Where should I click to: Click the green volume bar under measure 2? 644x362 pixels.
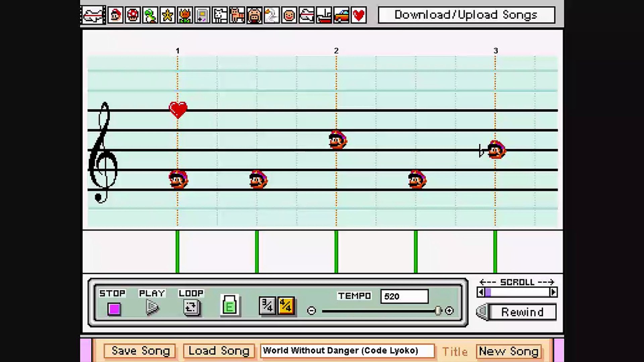pos(336,251)
